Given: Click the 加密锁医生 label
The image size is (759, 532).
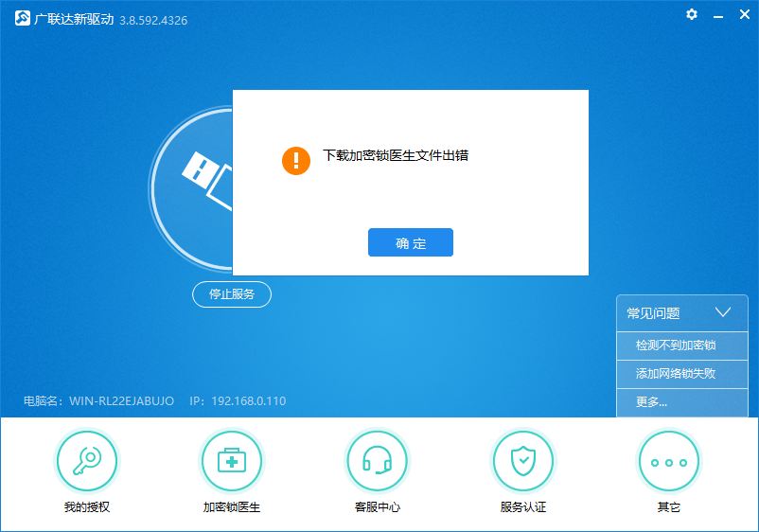Looking at the screenshot, I should tap(232, 506).
